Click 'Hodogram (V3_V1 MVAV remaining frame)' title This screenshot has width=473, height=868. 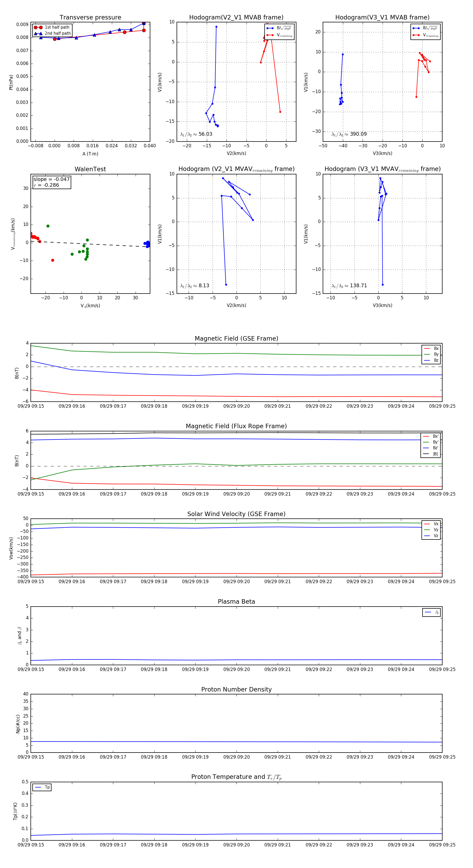[382, 169]
